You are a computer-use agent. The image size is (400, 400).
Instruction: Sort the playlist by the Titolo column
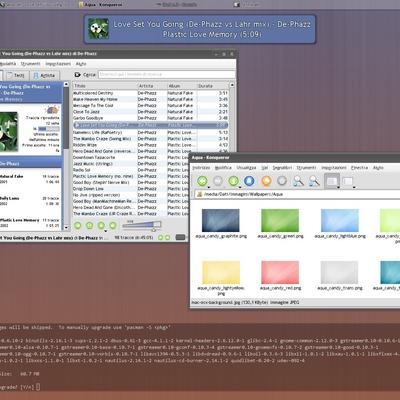[x=105, y=86]
